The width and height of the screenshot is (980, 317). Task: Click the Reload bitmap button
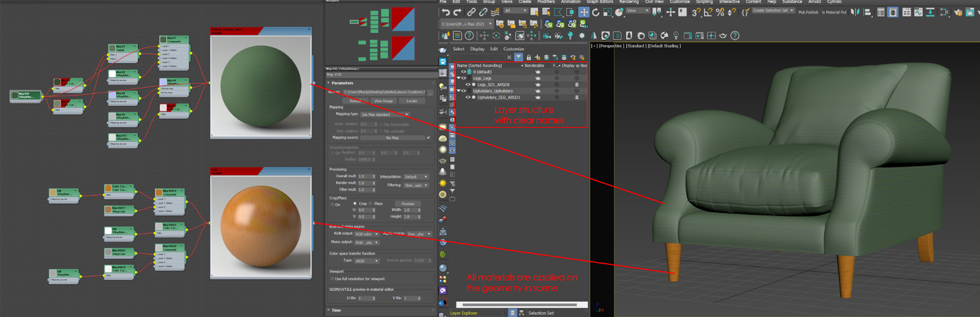click(x=355, y=101)
